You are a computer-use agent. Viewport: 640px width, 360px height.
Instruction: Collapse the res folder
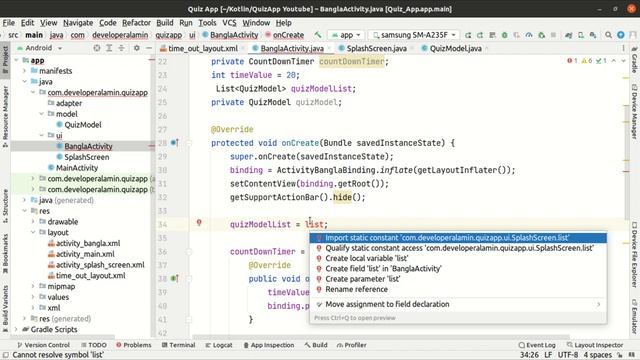tap(24, 211)
